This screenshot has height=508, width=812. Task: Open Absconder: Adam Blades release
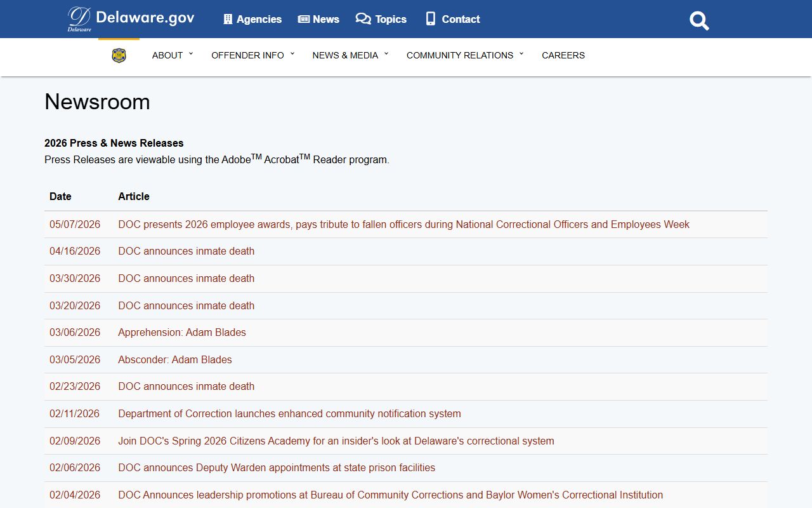click(x=175, y=359)
